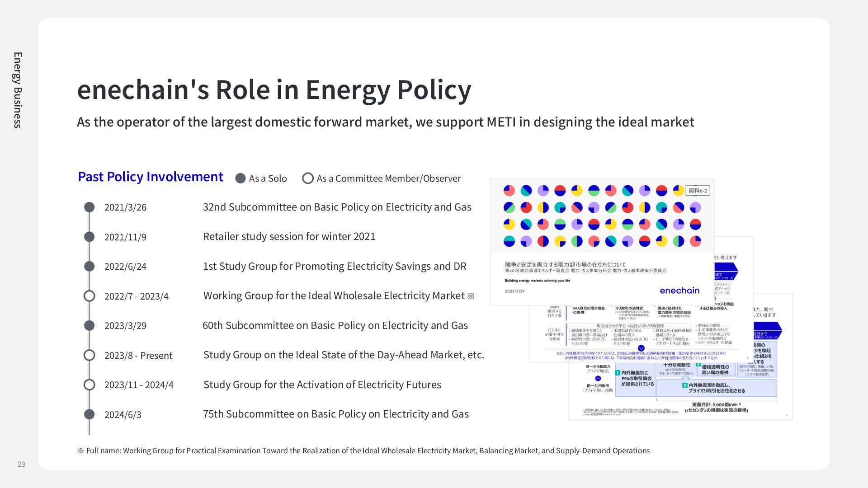Click the 'Past Policy Involvement' heading
The height and width of the screenshot is (488, 868).
click(x=151, y=177)
